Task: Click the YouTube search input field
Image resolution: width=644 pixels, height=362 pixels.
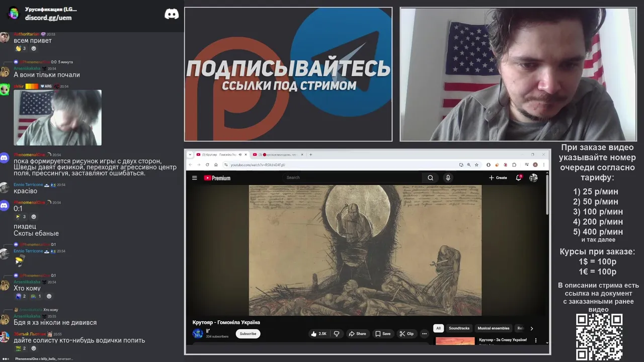Action: 352,177
